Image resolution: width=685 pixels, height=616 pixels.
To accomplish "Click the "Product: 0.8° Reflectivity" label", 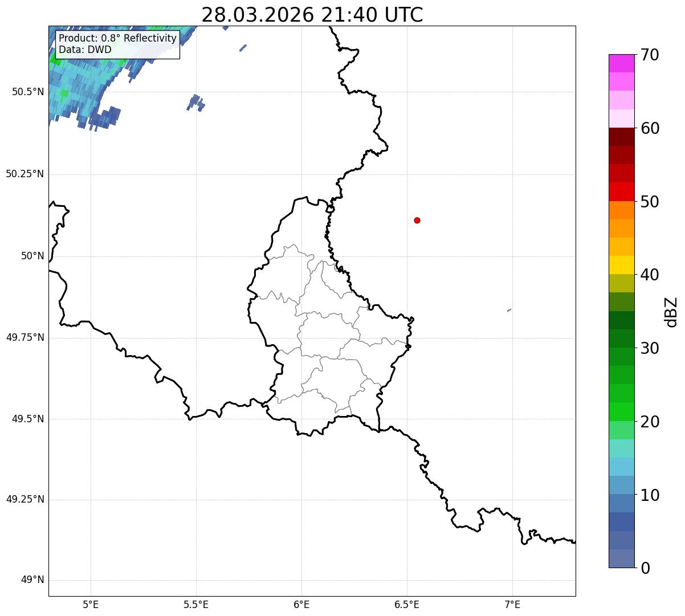I will 118,38.
